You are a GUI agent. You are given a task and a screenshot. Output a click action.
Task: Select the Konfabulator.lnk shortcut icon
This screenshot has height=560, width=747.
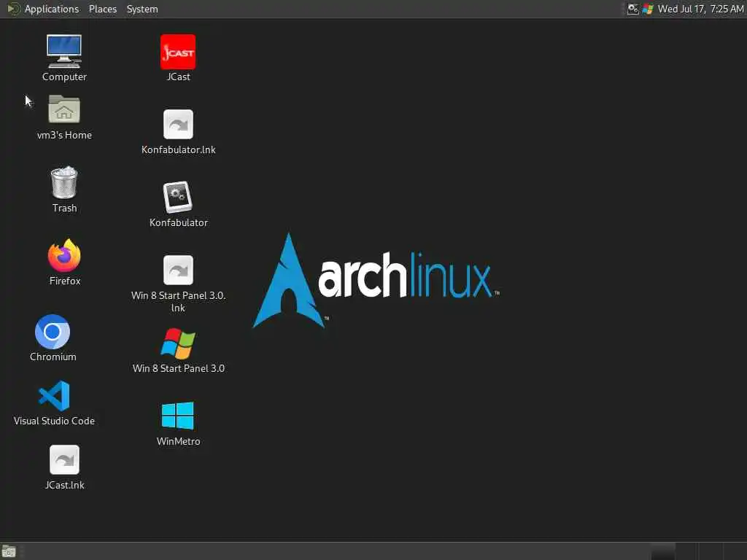pos(178,124)
